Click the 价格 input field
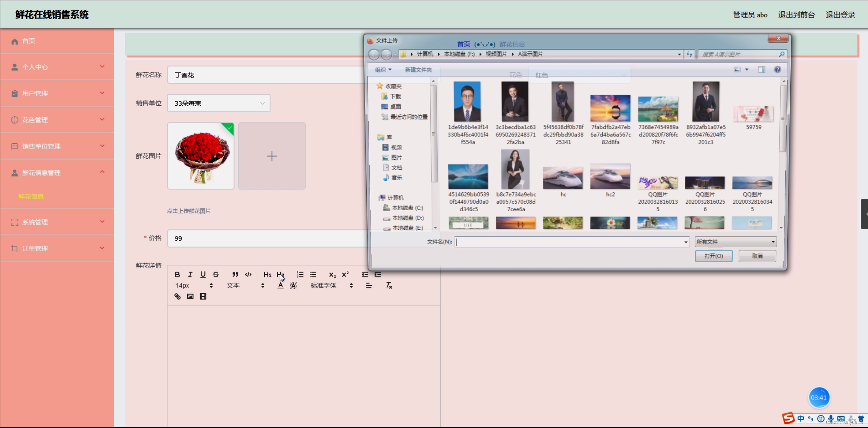Viewport: 868px width, 428px height. [268, 238]
